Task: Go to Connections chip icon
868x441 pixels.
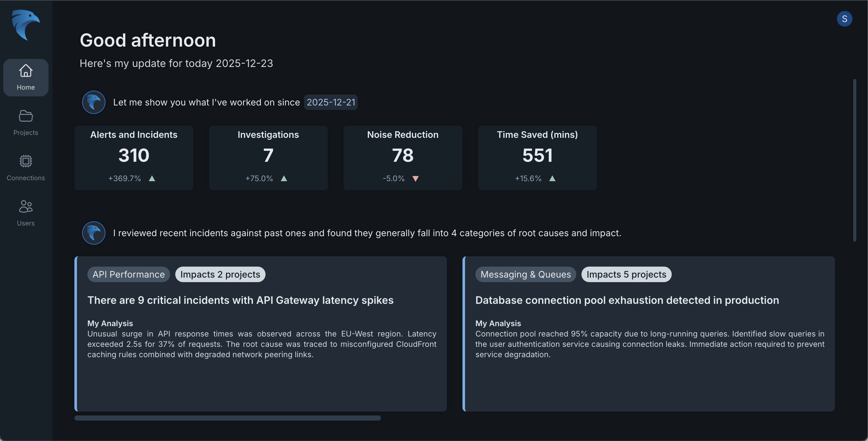Action: [x=26, y=161]
